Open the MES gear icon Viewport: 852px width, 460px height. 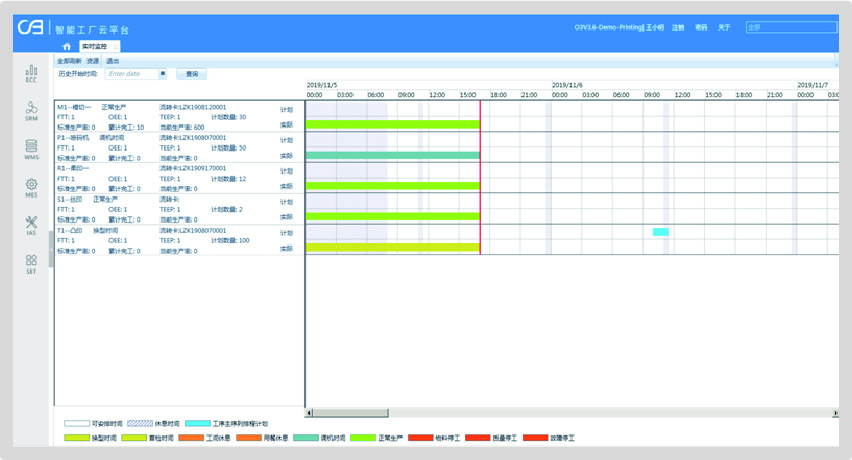(x=31, y=187)
